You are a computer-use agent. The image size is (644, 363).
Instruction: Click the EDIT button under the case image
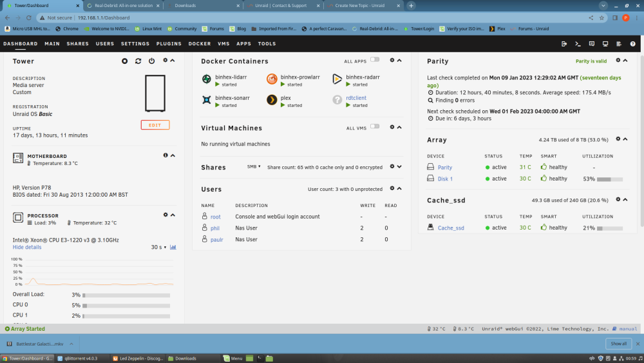point(155,125)
